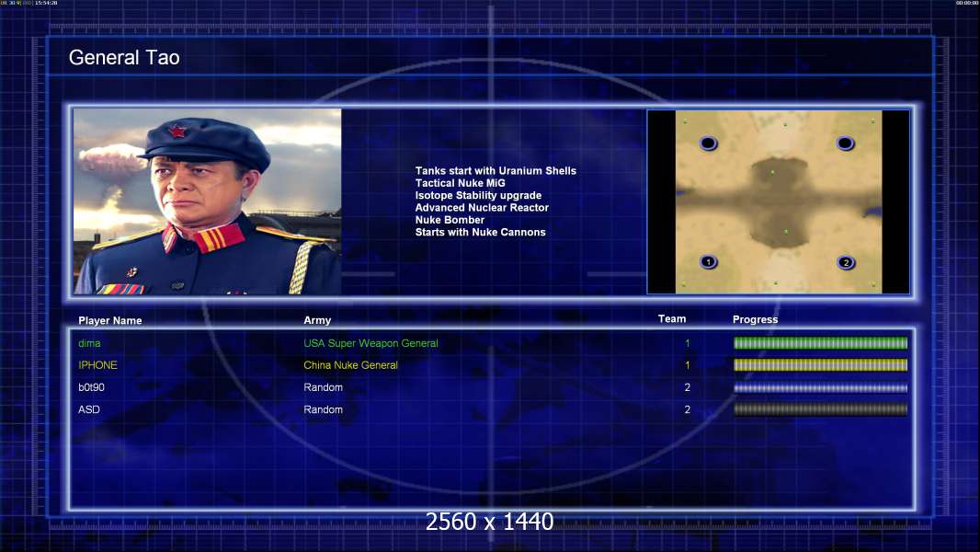Click the 'Random' army for b0t90
980x552 pixels.
tap(323, 387)
